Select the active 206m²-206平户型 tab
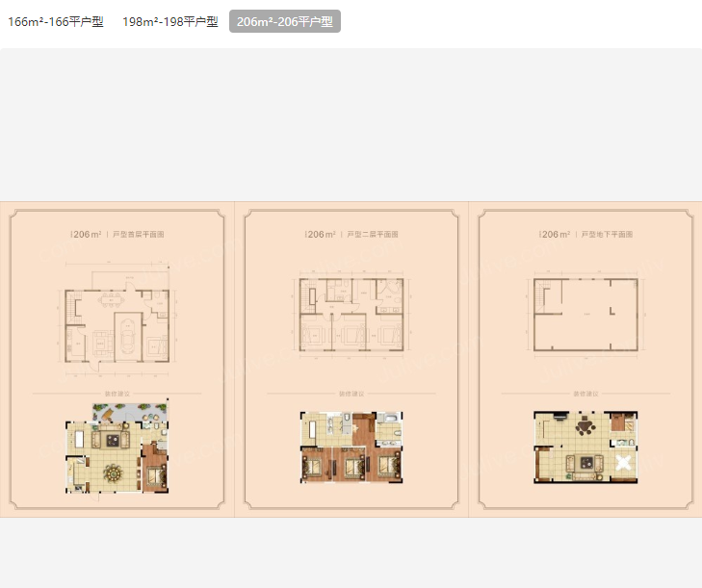 point(285,21)
